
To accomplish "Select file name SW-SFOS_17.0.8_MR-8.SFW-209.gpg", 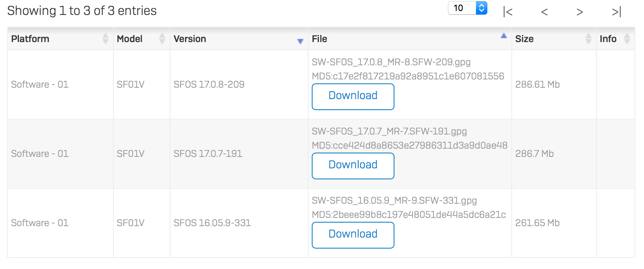I will (x=391, y=62).
